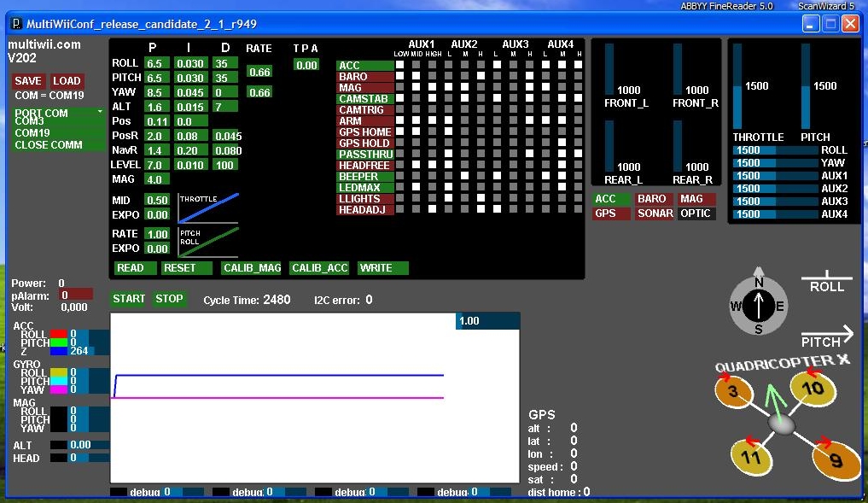
Task: Click the PITCH ROLL curve preview graph
Action: click(x=208, y=242)
